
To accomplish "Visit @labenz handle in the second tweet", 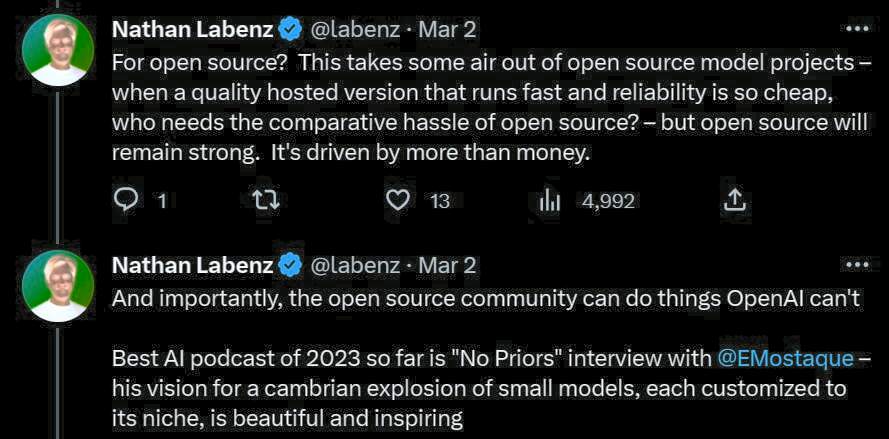I will pyautogui.click(x=355, y=265).
